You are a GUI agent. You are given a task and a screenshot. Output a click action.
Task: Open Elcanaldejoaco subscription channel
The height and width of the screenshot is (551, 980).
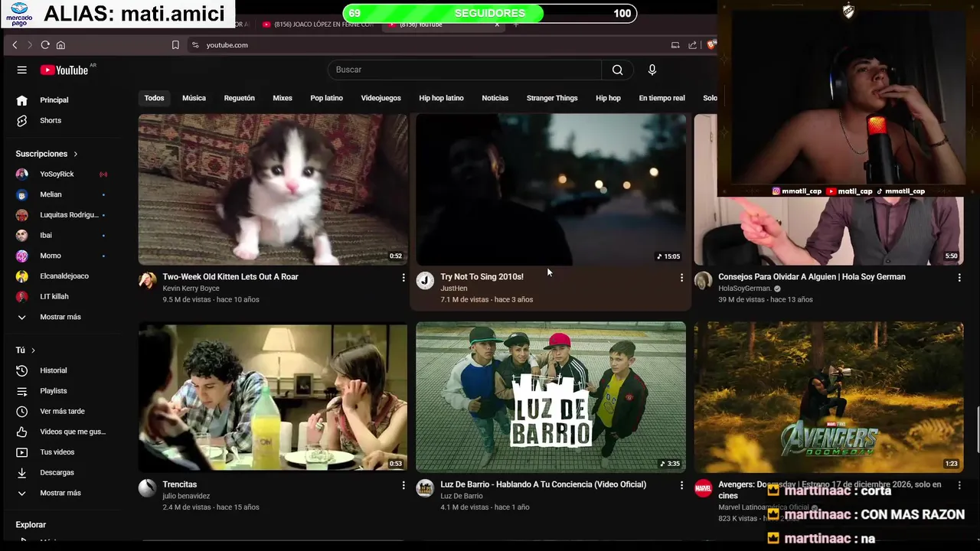(64, 276)
